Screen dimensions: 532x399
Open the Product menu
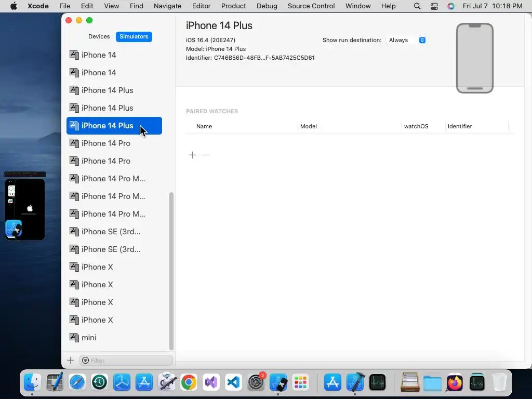point(233,6)
